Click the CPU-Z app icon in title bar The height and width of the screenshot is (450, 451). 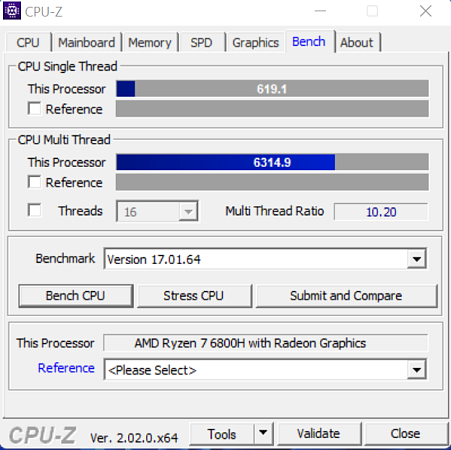click(x=12, y=11)
